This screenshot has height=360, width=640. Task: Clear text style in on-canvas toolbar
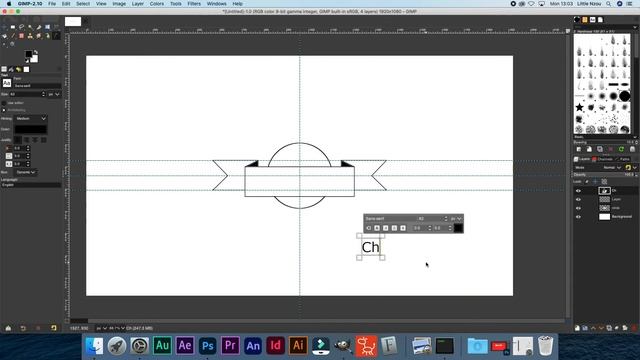tap(369, 228)
